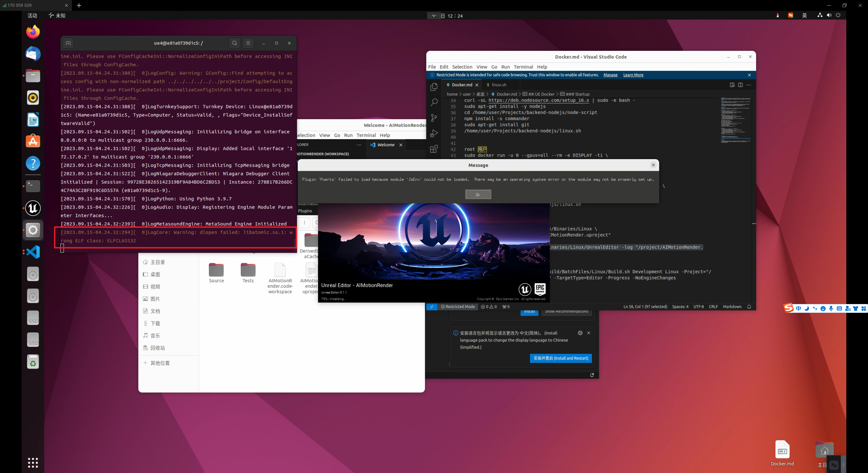The width and height of the screenshot is (868, 473).
Task: Close the Plugin Puerts Message dialog
Action: pyautogui.click(x=653, y=165)
